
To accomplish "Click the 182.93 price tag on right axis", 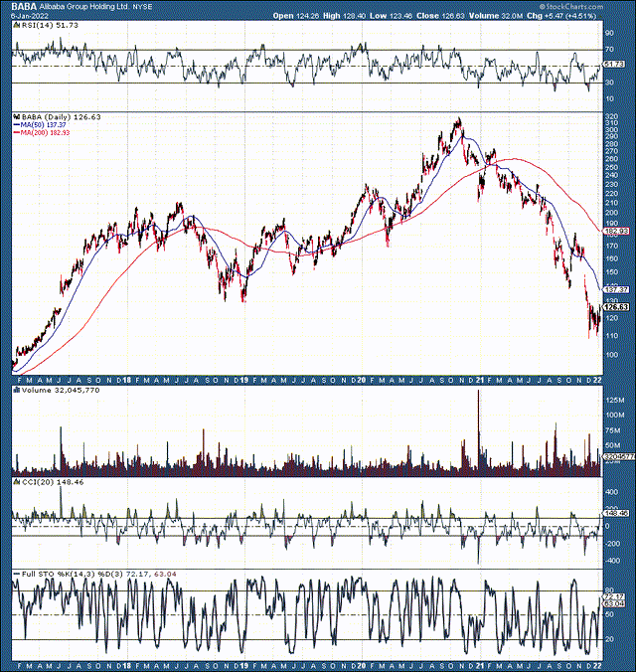I will [616, 231].
